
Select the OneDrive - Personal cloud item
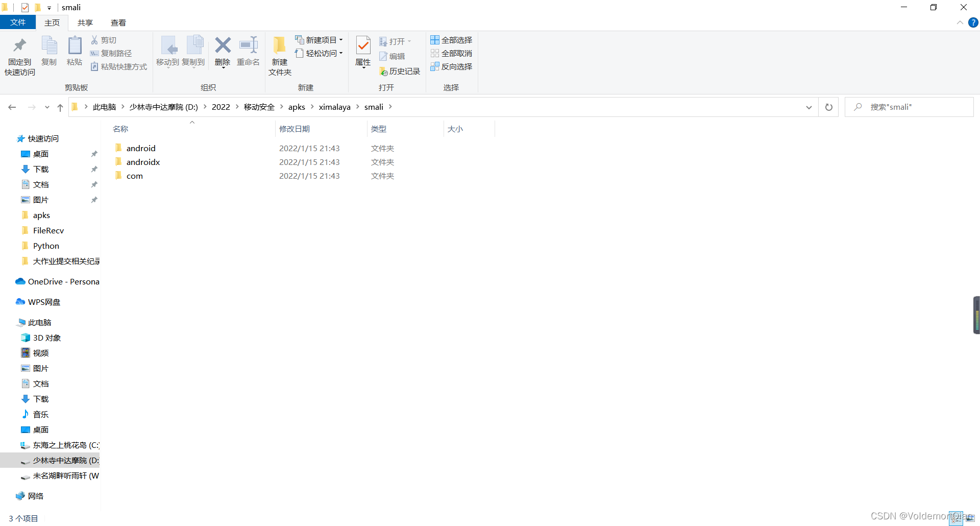(57, 281)
